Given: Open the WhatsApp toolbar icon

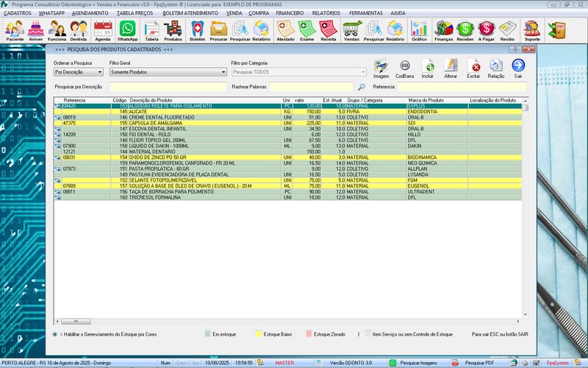Looking at the screenshot, I should point(127,30).
